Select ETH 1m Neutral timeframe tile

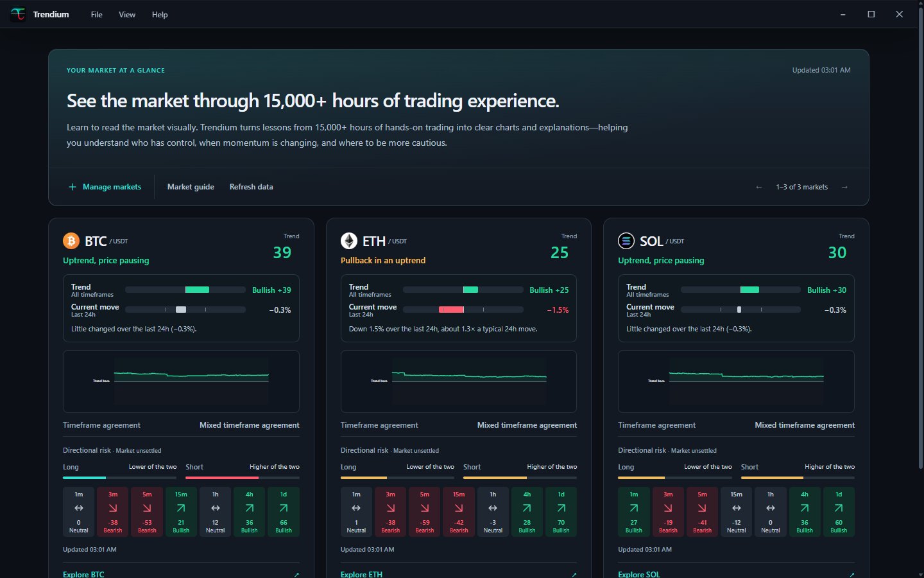[x=356, y=512]
